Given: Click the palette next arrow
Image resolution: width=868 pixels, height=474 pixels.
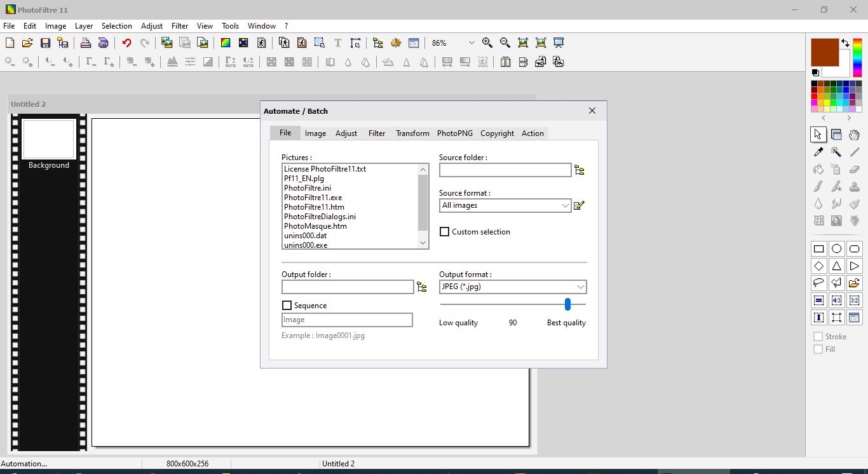Looking at the screenshot, I should click(849, 118).
